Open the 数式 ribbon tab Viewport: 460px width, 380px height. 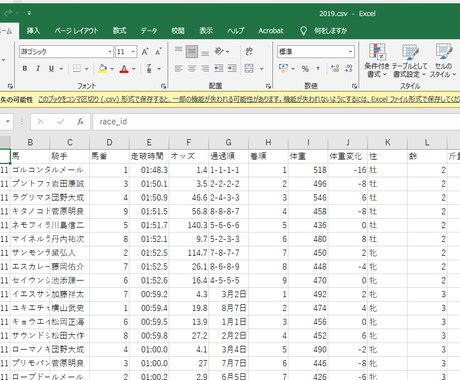pyautogui.click(x=119, y=31)
